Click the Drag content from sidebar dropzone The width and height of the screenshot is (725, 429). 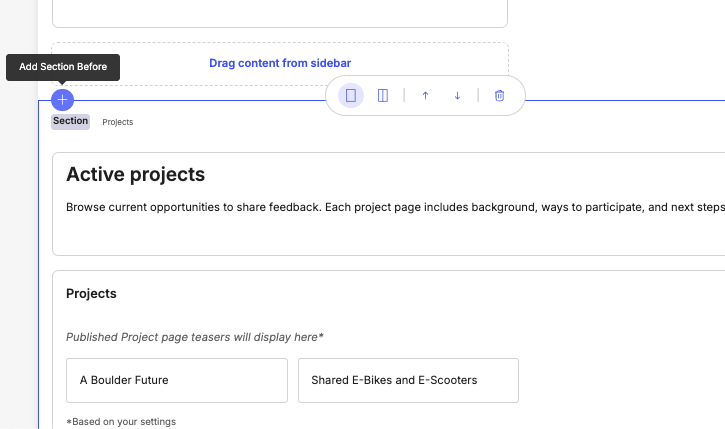pyautogui.click(x=280, y=63)
